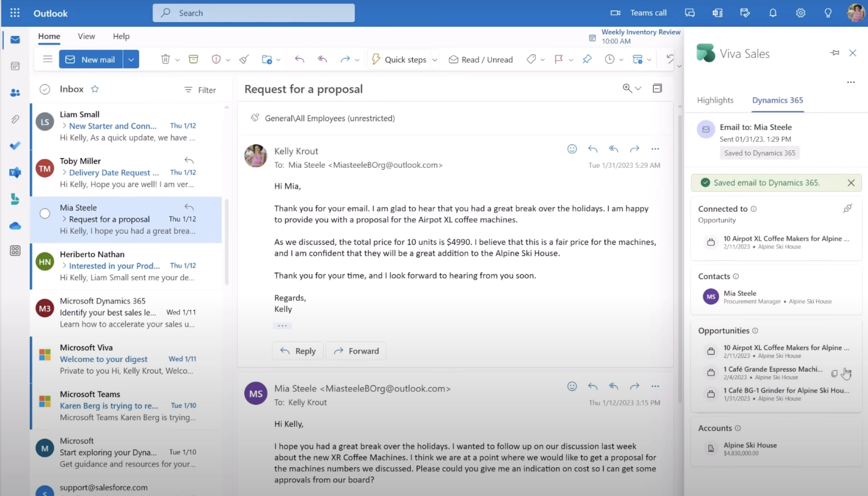The image size is (868, 496).
Task: Open the app launcher waffle icon
Action: coord(15,13)
